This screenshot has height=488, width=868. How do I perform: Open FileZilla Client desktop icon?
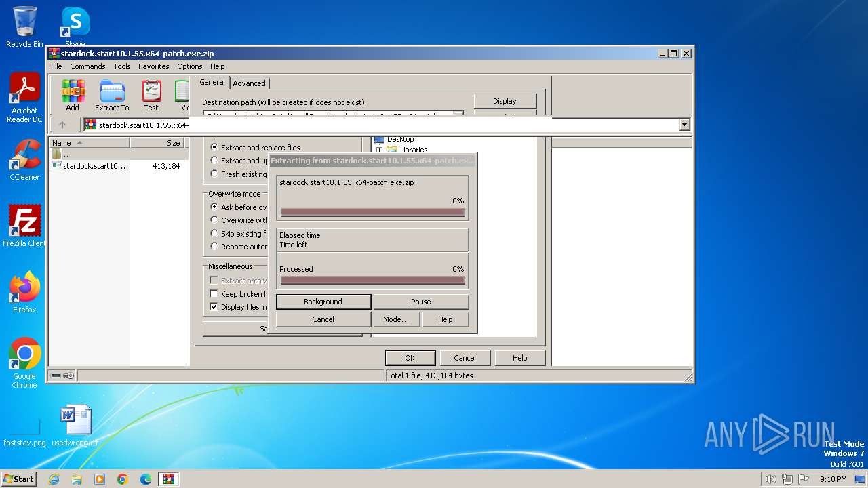tap(24, 226)
